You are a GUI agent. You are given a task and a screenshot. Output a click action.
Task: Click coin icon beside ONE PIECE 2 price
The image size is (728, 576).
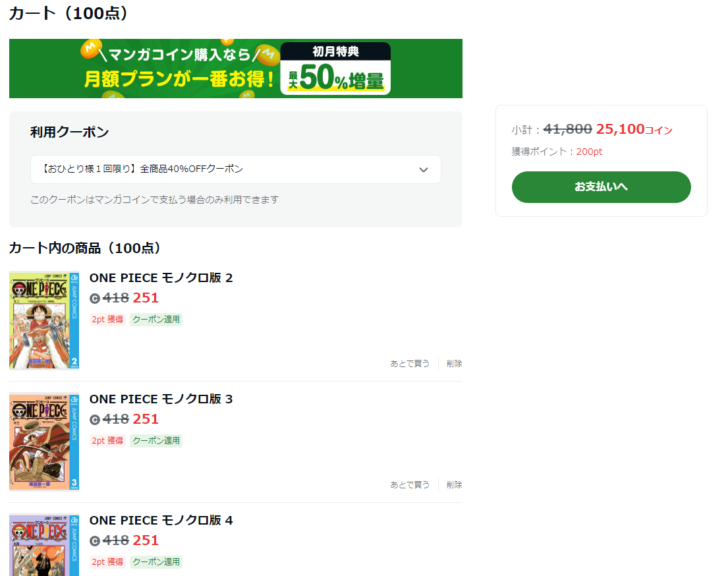click(x=95, y=299)
